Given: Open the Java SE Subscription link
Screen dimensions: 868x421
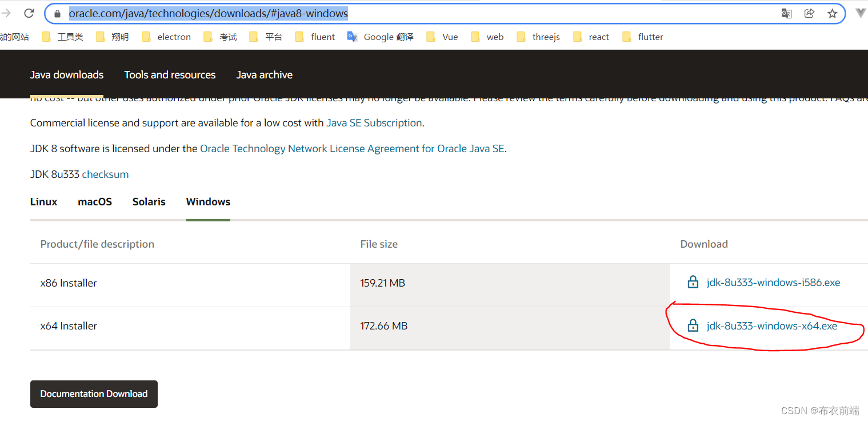Looking at the screenshot, I should [x=374, y=123].
